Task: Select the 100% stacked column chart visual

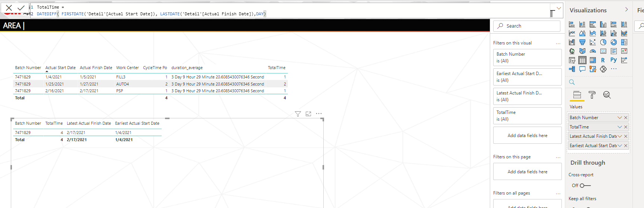Action: click(x=624, y=24)
